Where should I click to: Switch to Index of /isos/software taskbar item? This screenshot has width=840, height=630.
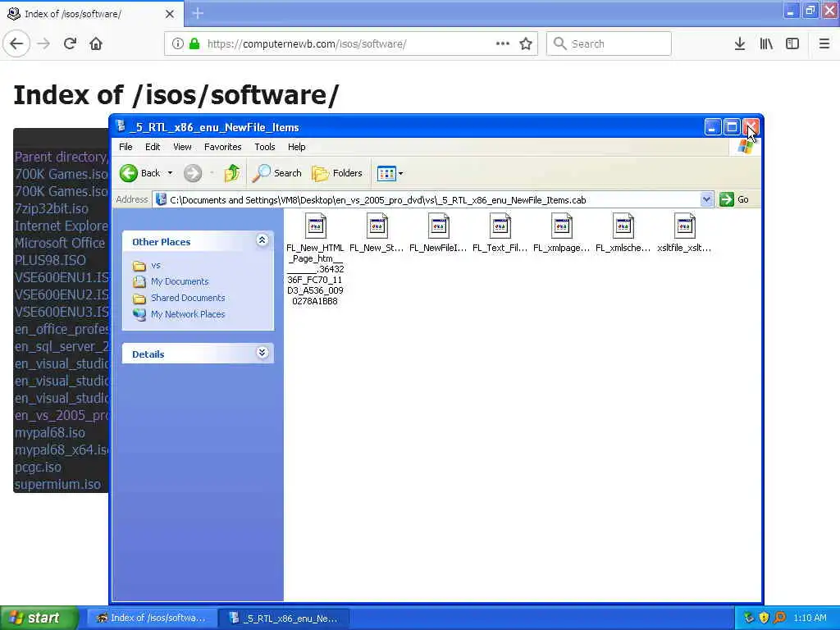[152, 618]
